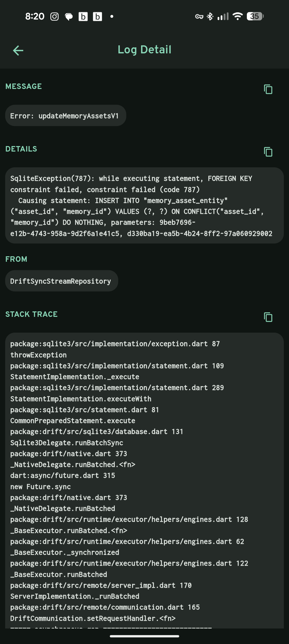
Task: Tap the back arrow icon
Action: click(x=18, y=51)
